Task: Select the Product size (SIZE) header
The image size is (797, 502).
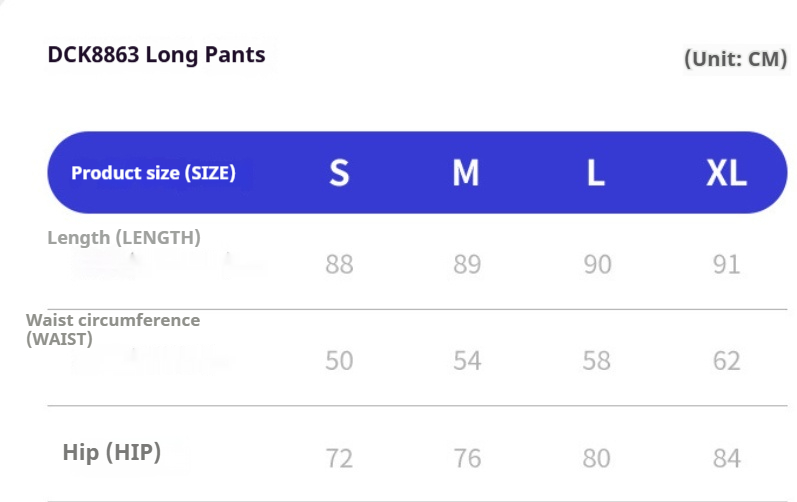Action: pos(153,173)
